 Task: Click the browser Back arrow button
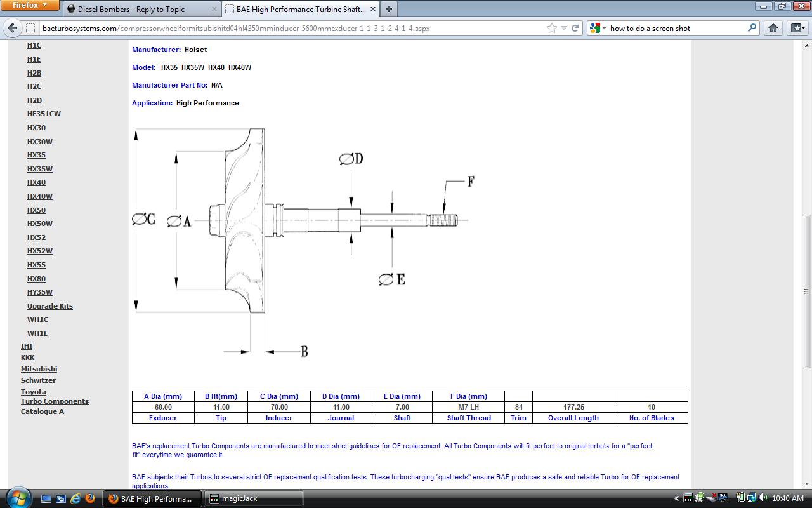coord(12,28)
